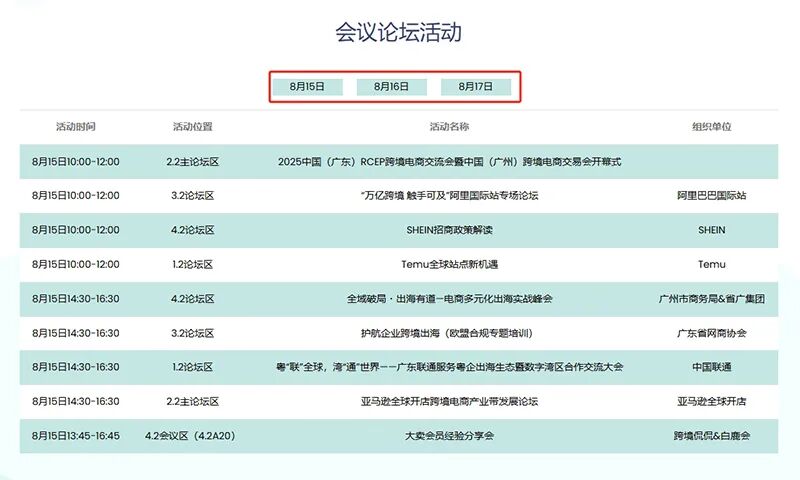Select the 阿里国际站专场论坛 event name
Screen dimensions: 800x480
tap(449, 195)
